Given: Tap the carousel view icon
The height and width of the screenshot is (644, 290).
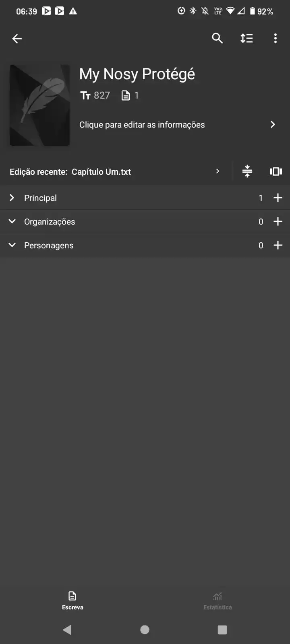Looking at the screenshot, I should point(276,171).
